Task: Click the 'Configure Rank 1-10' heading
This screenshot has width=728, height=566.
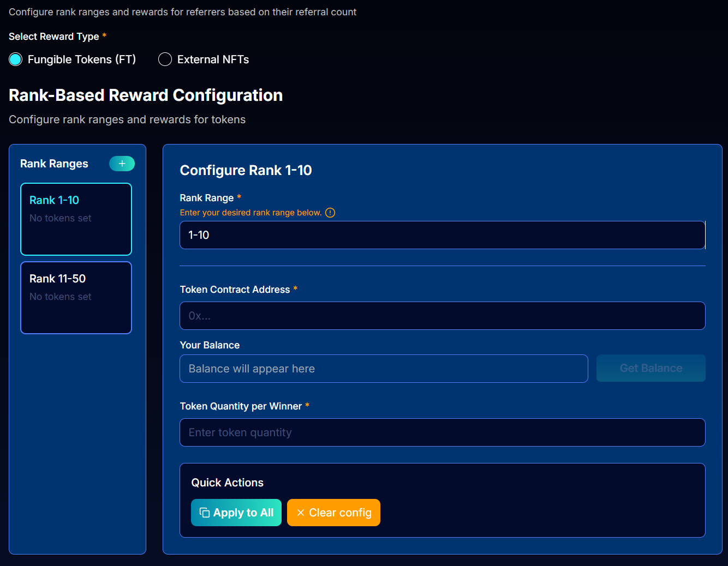Action: [x=246, y=170]
